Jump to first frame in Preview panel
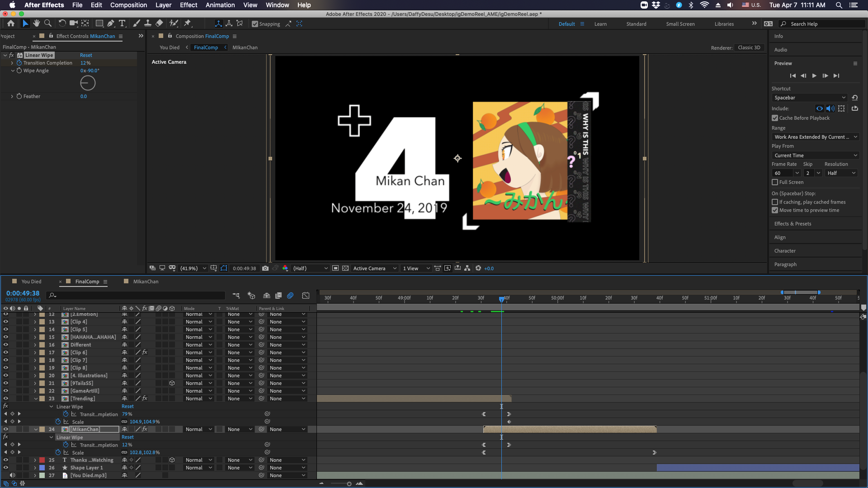 (793, 76)
